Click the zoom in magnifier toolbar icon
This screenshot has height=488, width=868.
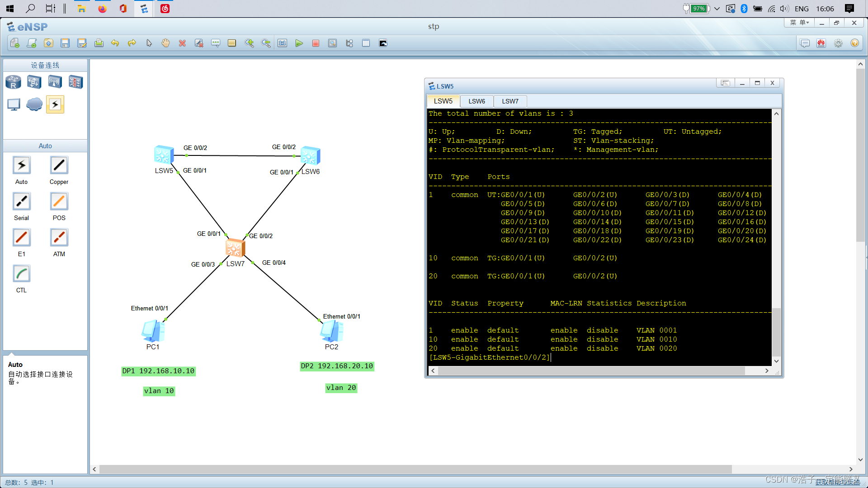tap(249, 43)
